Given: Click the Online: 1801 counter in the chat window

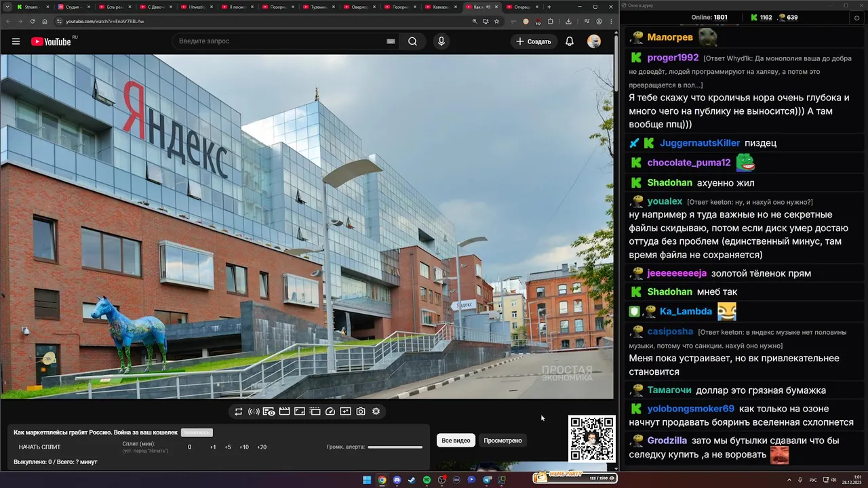Looking at the screenshot, I should pyautogui.click(x=709, y=17).
